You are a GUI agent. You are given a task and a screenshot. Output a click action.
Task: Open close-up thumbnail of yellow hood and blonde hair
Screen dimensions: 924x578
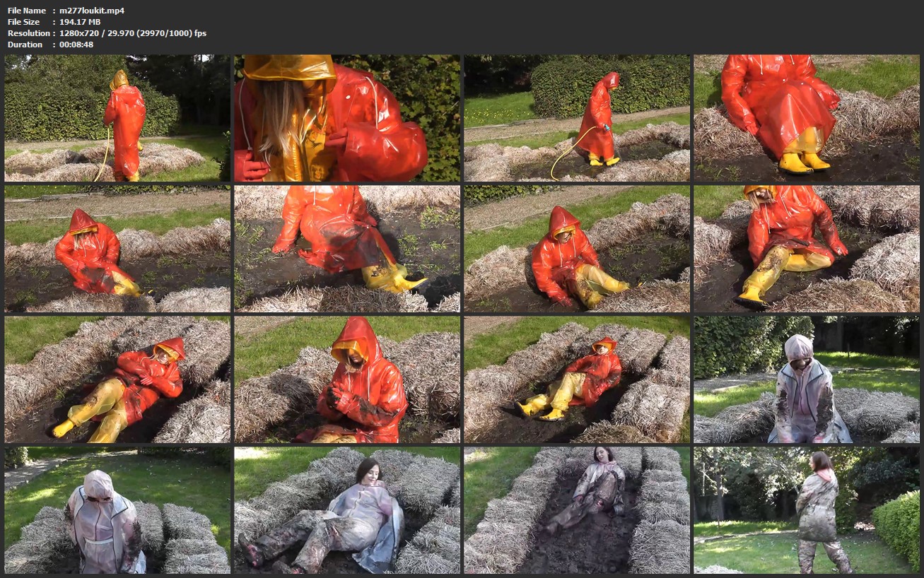[347, 118]
